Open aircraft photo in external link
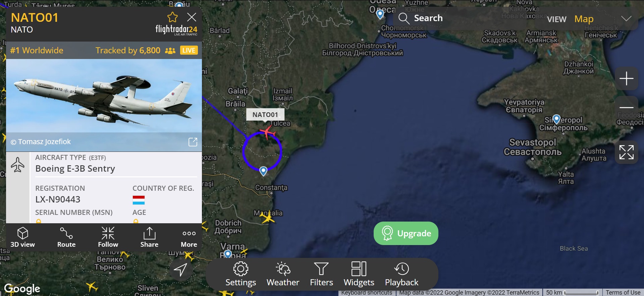Viewport: 644px width, 296px height. pyautogui.click(x=193, y=142)
